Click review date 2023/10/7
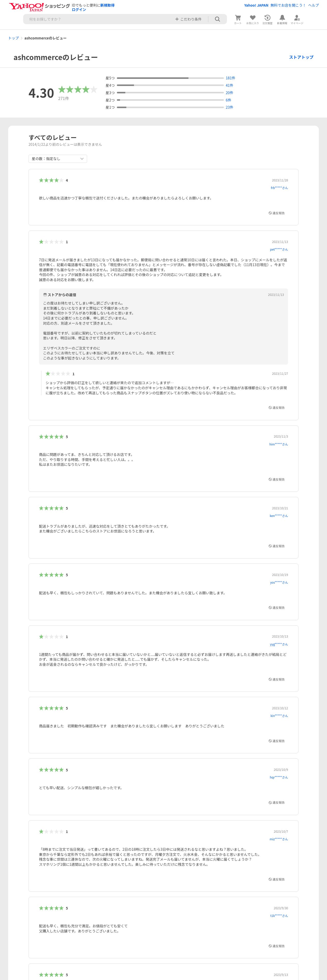327x980 pixels. pyautogui.click(x=281, y=832)
